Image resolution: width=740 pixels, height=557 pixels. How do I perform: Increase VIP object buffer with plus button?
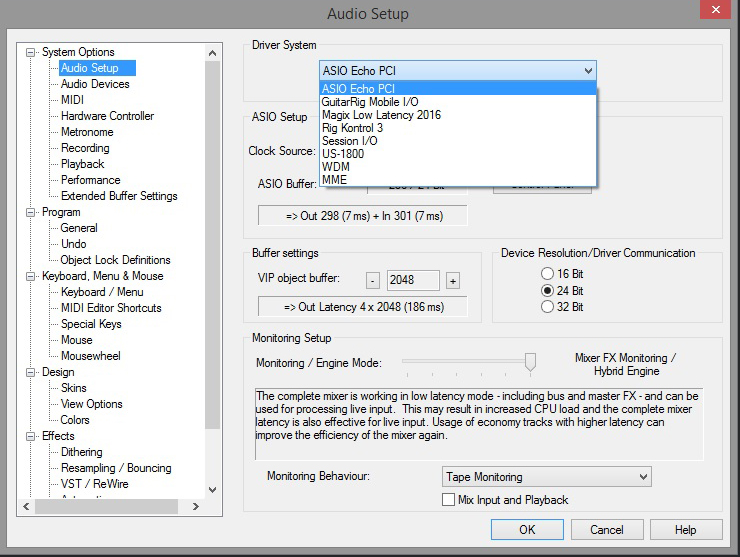(x=453, y=281)
